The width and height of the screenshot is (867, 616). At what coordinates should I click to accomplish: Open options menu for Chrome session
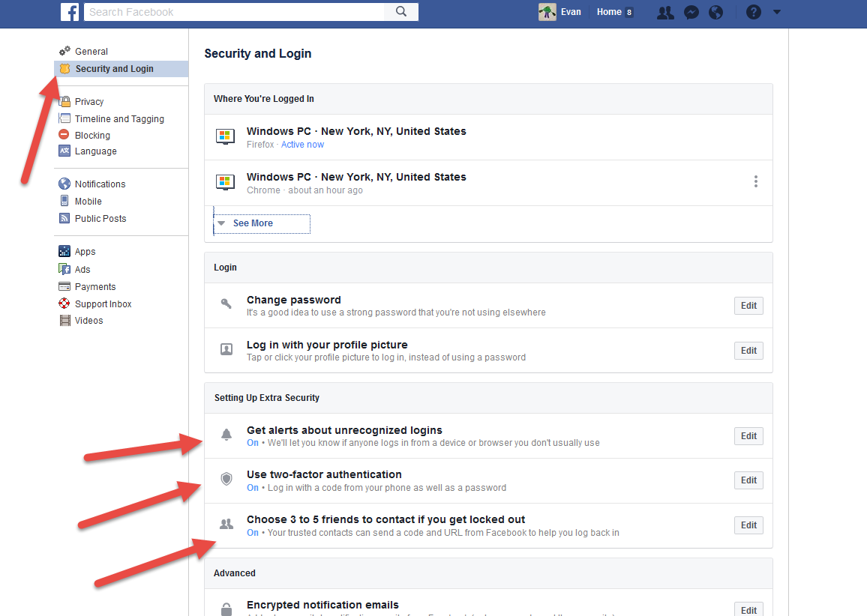[x=756, y=181]
